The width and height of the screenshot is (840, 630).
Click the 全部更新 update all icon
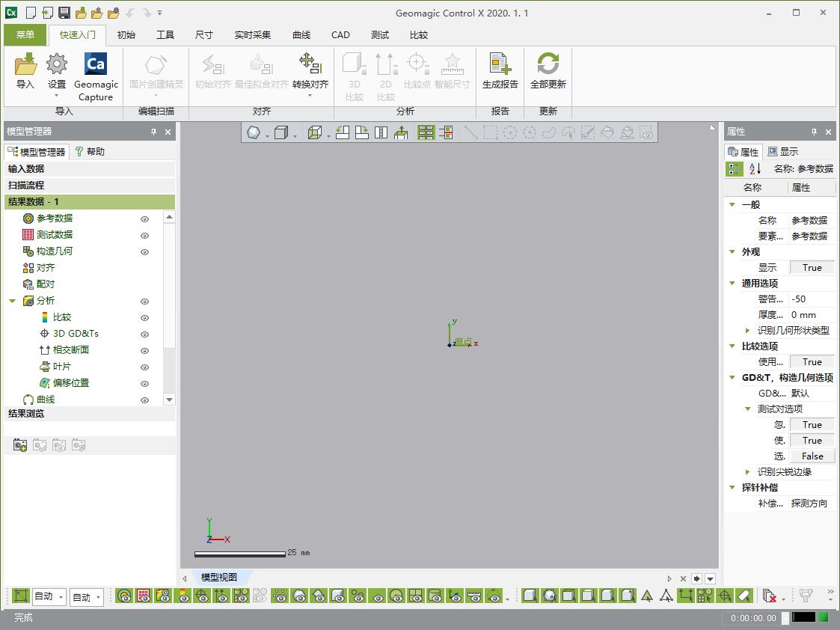tap(548, 64)
